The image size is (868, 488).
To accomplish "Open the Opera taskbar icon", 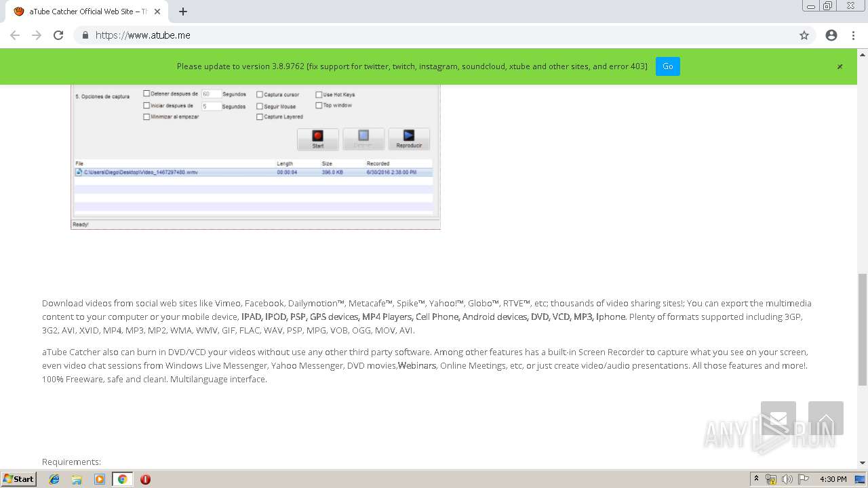I will (x=145, y=479).
